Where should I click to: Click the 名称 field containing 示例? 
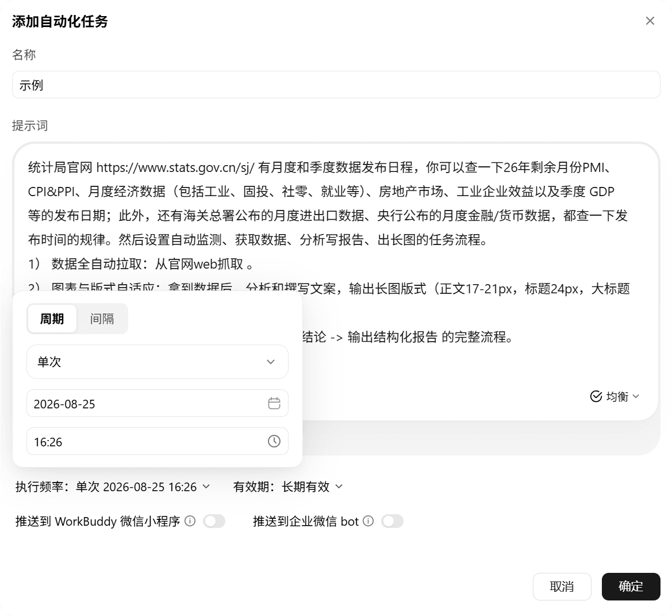336,85
